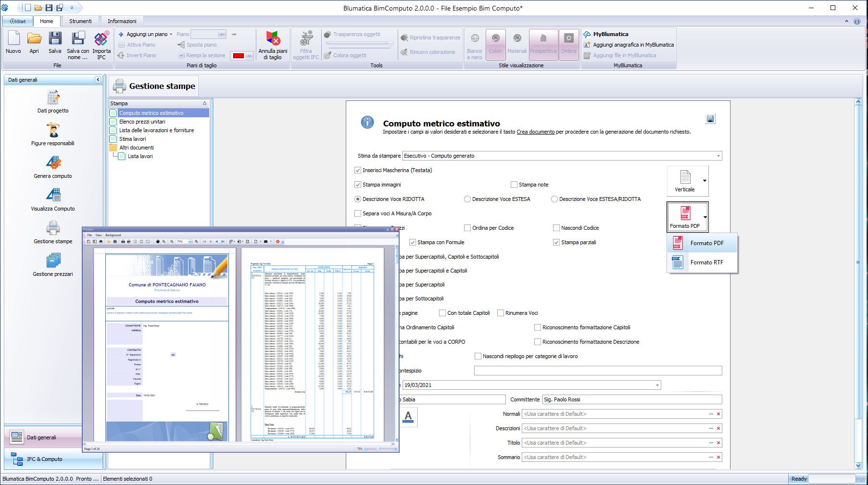Collapse the Dati generali panel
This screenshot has width=868, height=485.
(98, 80)
